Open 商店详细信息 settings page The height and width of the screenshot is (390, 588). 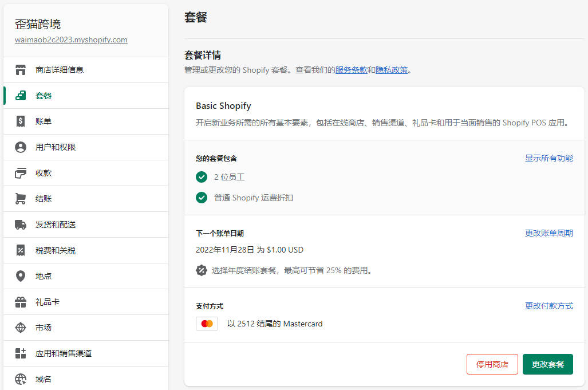86,70
